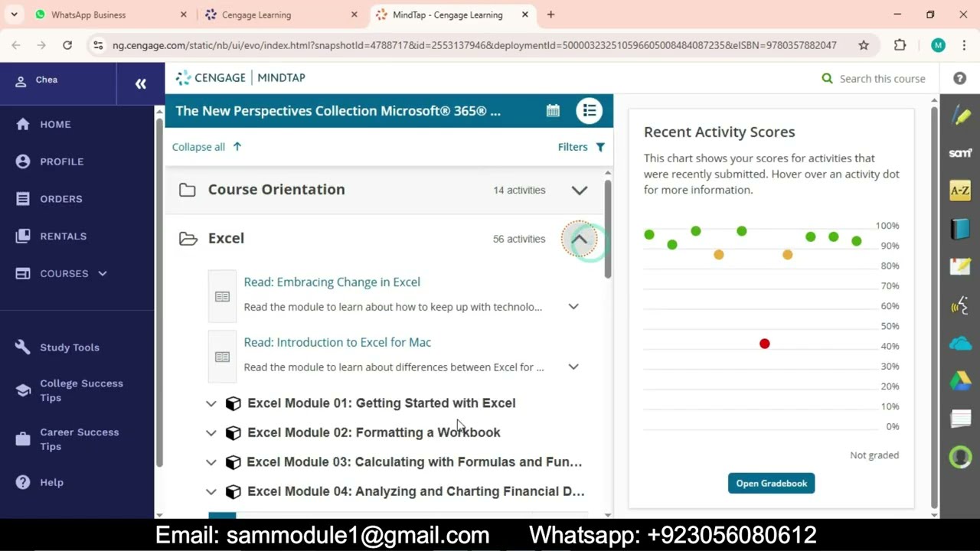Click the Orders list icon
Image resolution: width=980 pixels, height=551 pixels.
pyautogui.click(x=23, y=199)
